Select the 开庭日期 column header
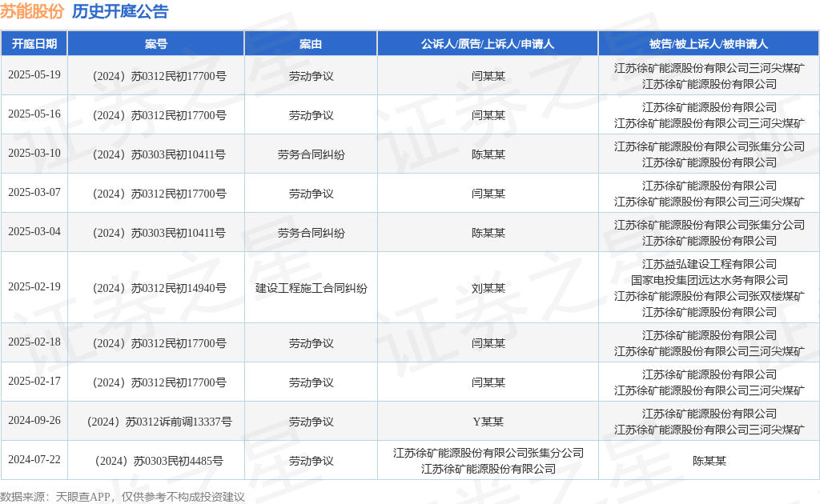The image size is (820, 504). click(x=34, y=44)
